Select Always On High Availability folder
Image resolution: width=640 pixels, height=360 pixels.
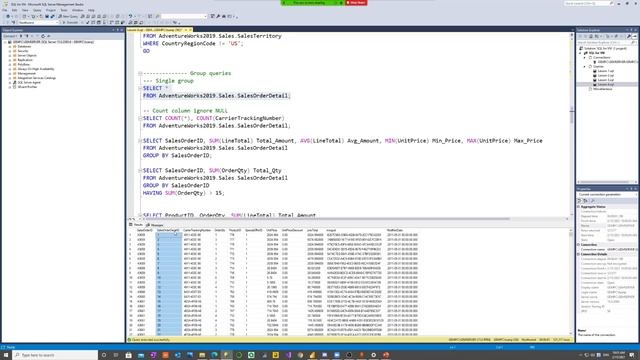tap(36, 69)
